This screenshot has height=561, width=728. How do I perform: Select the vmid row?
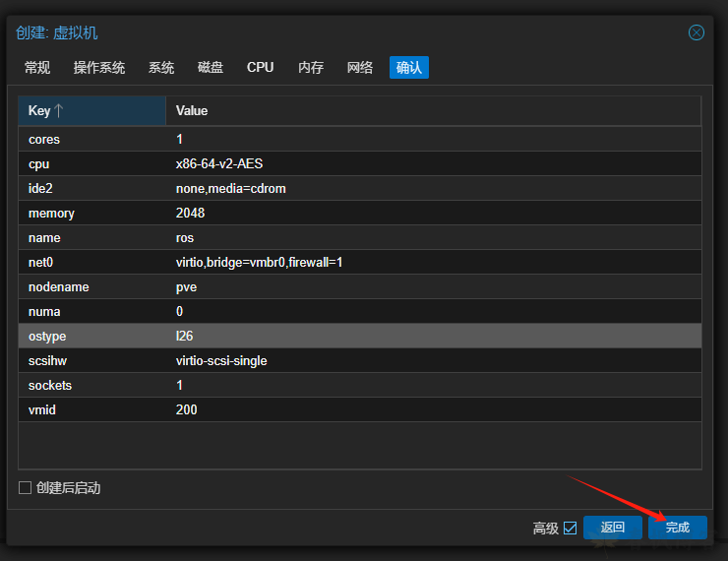[359, 409]
